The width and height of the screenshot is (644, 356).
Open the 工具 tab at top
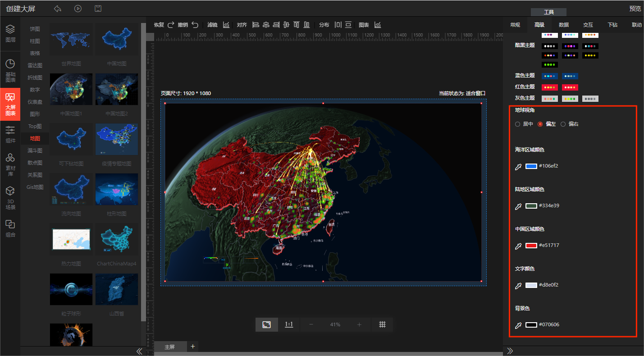[548, 12]
